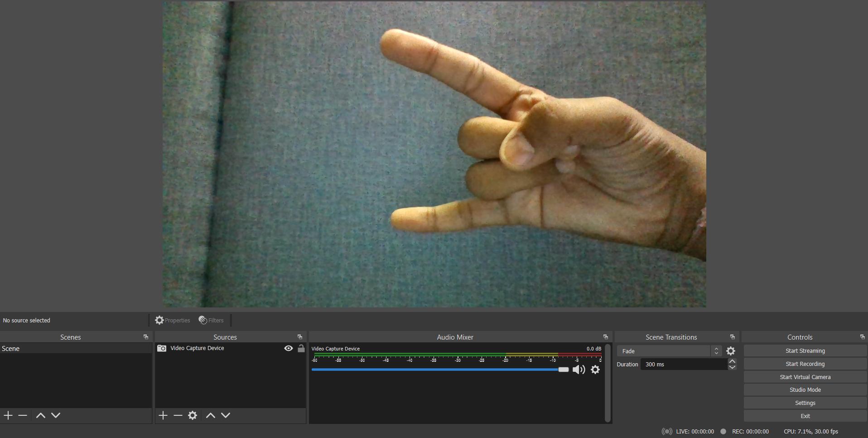Open Filters for the selected source
This screenshot has width=868, height=438.
(x=211, y=320)
